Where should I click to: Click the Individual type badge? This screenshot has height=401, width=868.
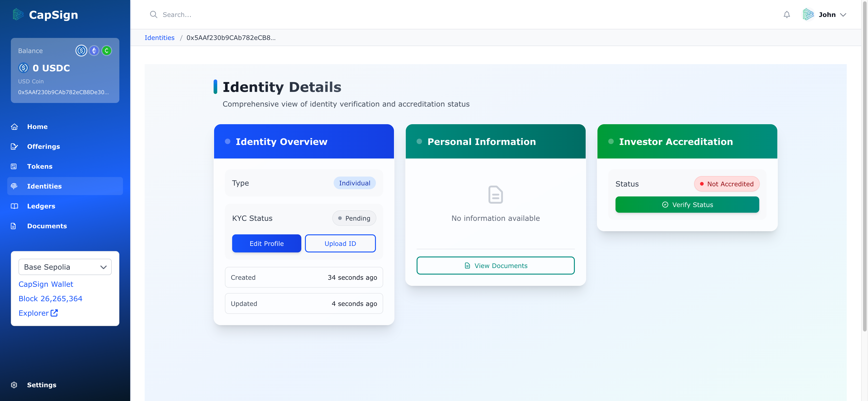pos(354,183)
